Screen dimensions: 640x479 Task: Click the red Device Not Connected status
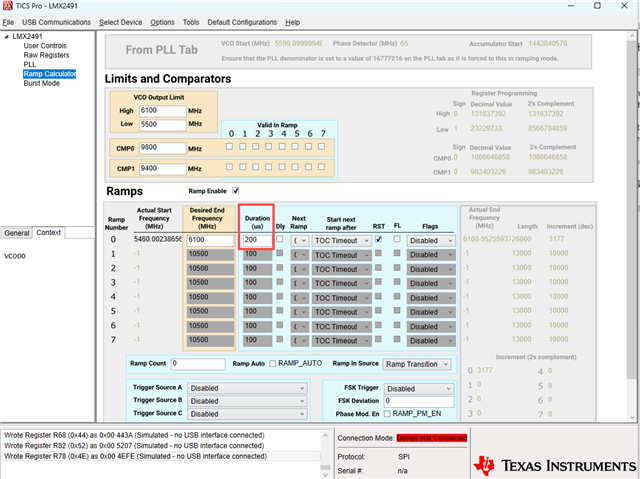coord(431,438)
